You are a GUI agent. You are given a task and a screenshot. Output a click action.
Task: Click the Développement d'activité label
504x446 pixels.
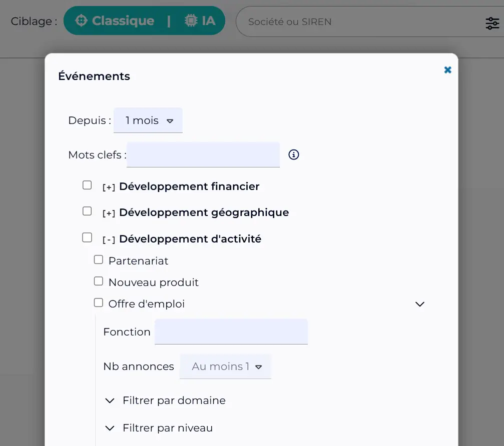[x=190, y=239]
